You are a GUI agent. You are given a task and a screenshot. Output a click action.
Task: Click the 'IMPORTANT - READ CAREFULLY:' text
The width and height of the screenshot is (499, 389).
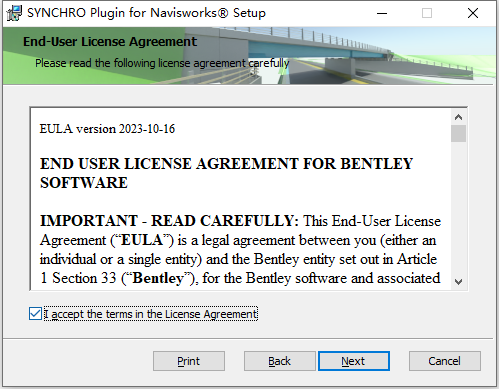click(x=169, y=221)
